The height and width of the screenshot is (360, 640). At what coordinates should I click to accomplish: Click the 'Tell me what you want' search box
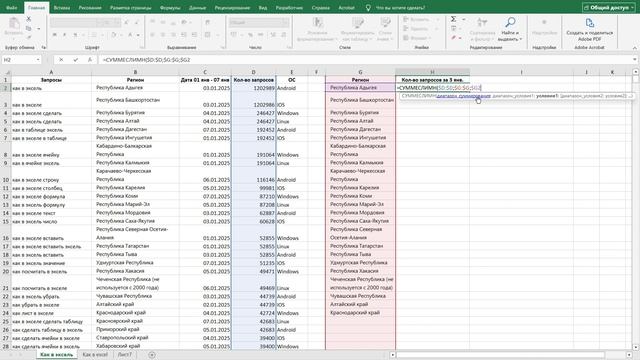400,7
